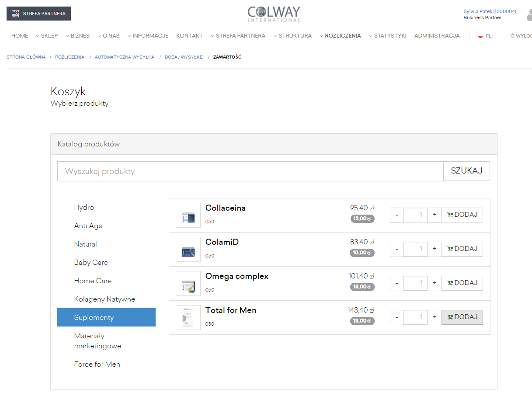Focus the Wyszukaj produkty search field
Image resolution: width=532 pixels, height=396 pixels.
(250, 171)
